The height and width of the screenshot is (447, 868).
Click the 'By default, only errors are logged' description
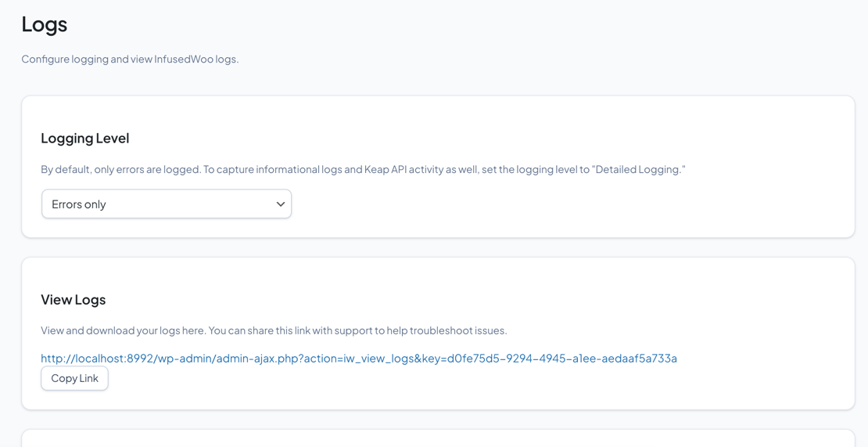click(x=363, y=170)
